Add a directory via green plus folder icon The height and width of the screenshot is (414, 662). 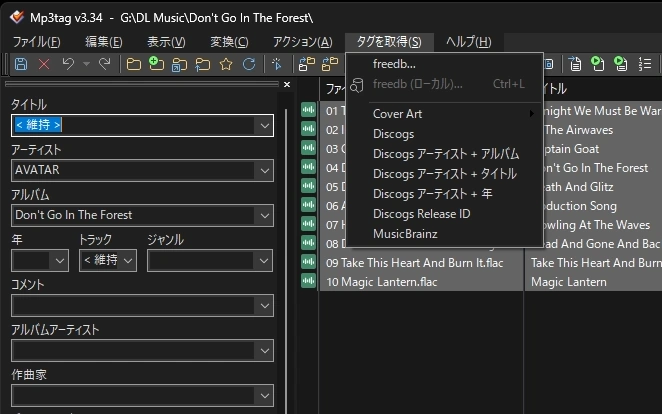pyautogui.click(x=156, y=64)
